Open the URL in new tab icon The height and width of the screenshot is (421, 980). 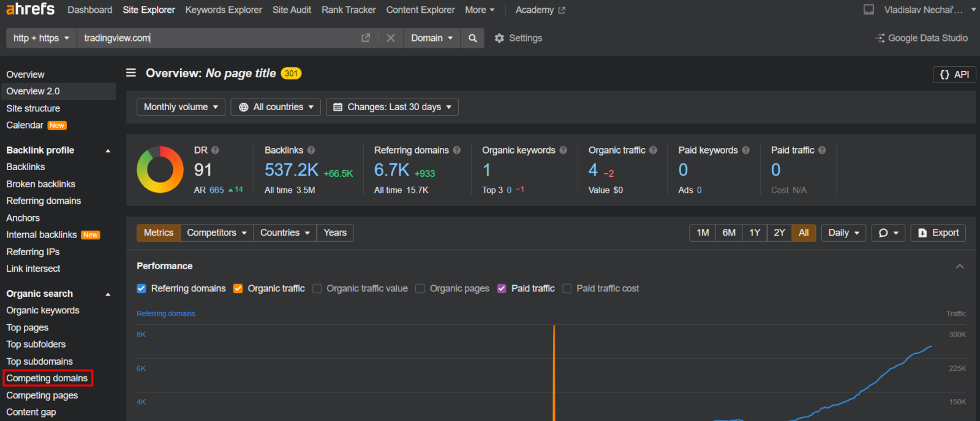366,38
